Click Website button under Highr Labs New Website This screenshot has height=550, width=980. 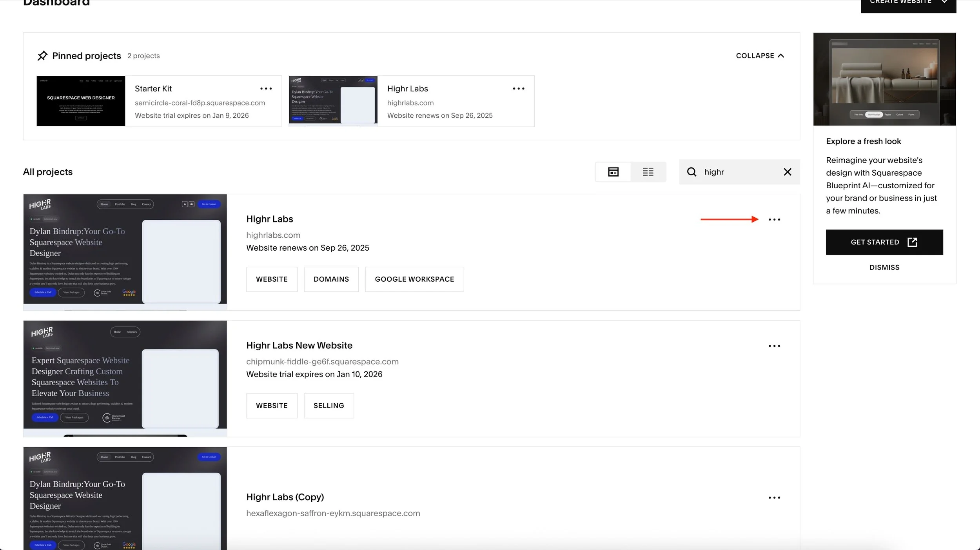(x=271, y=406)
